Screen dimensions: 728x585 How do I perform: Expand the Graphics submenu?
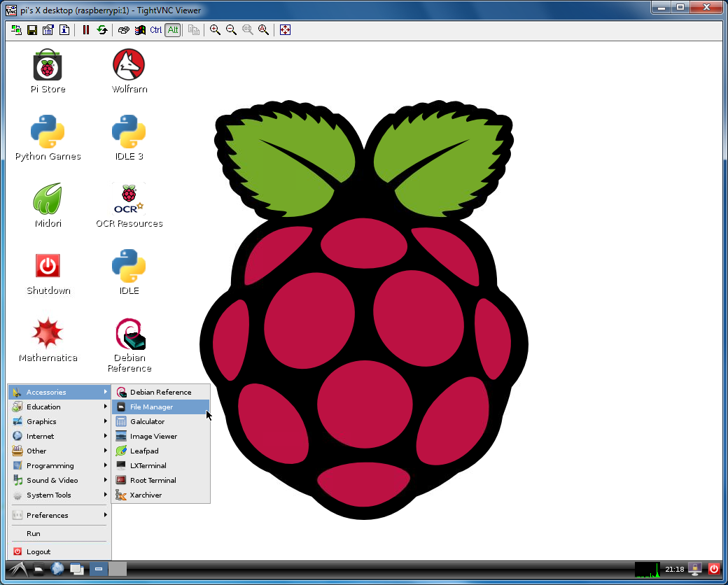(59, 421)
